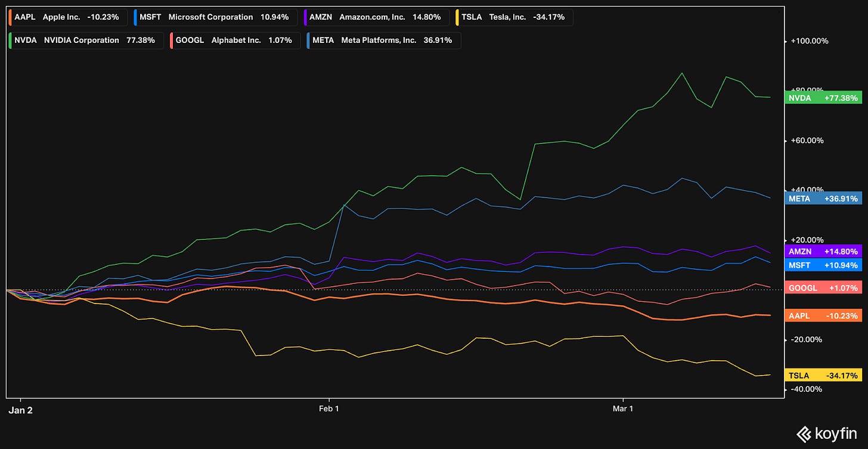Image resolution: width=868 pixels, height=449 pixels.
Task: Click the -20.00% y-axis label
Action: [807, 339]
